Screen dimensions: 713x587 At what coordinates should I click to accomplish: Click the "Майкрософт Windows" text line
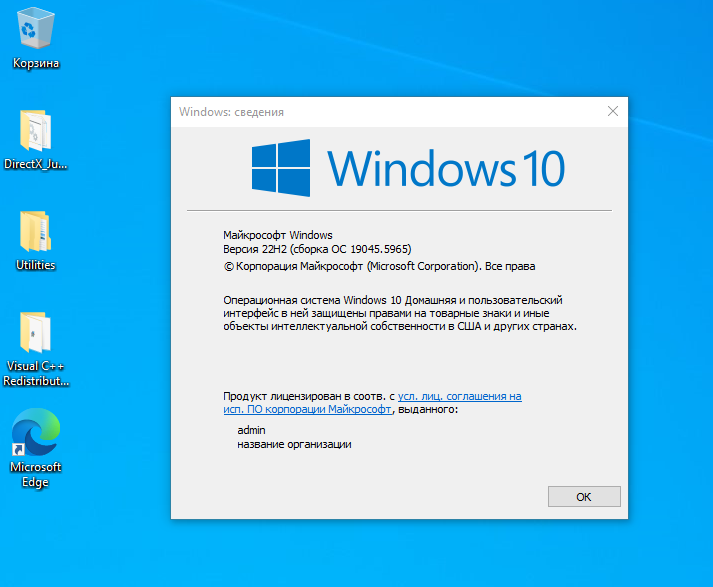pyautogui.click(x=277, y=234)
